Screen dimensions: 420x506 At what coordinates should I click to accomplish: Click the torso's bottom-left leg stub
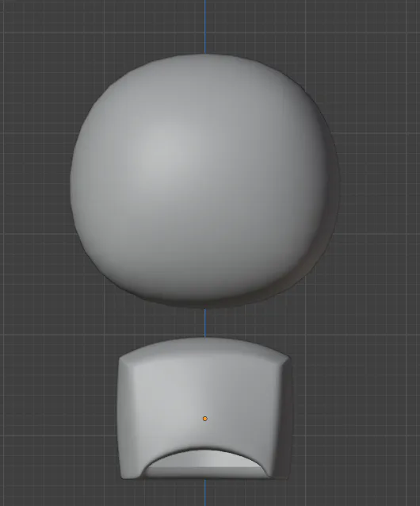pos(132,470)
